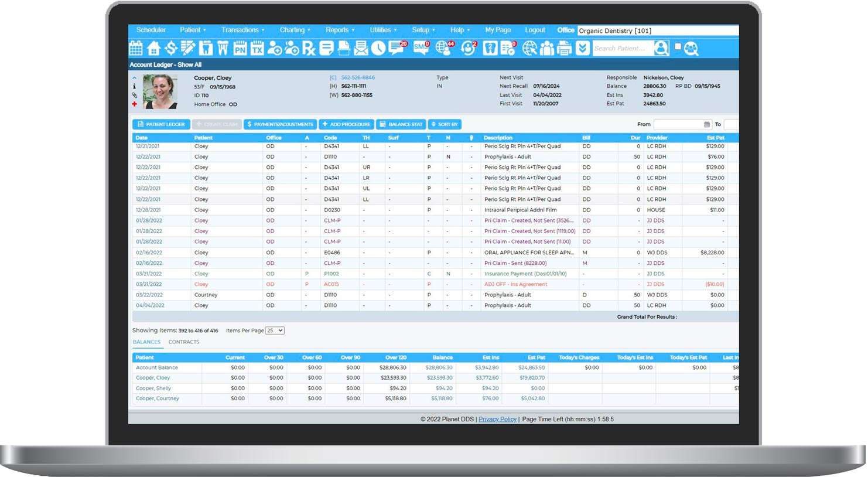Click globe person icon with badge 44
The image size is (868, 477).
445,47
